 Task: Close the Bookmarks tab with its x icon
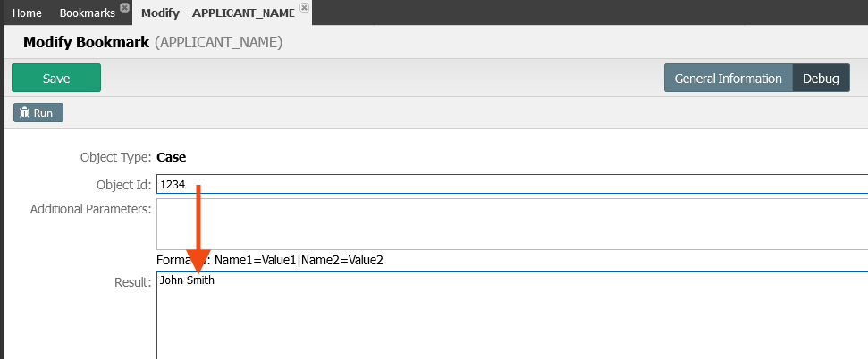pos(125,7)
